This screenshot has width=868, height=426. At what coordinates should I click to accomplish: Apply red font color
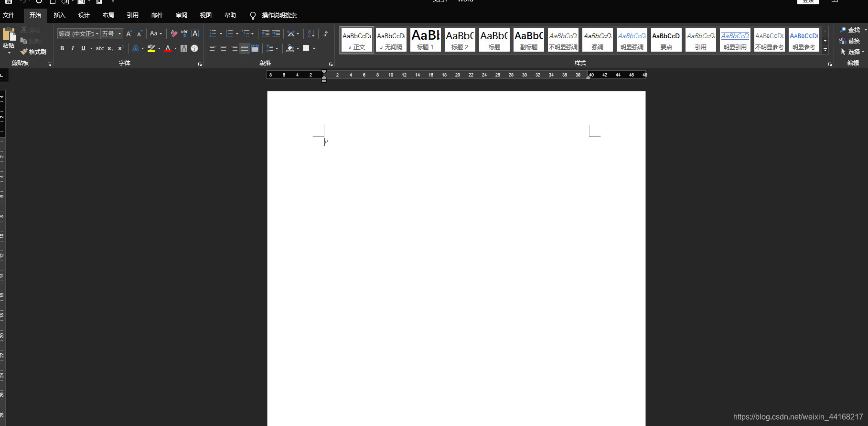(168, 48)
